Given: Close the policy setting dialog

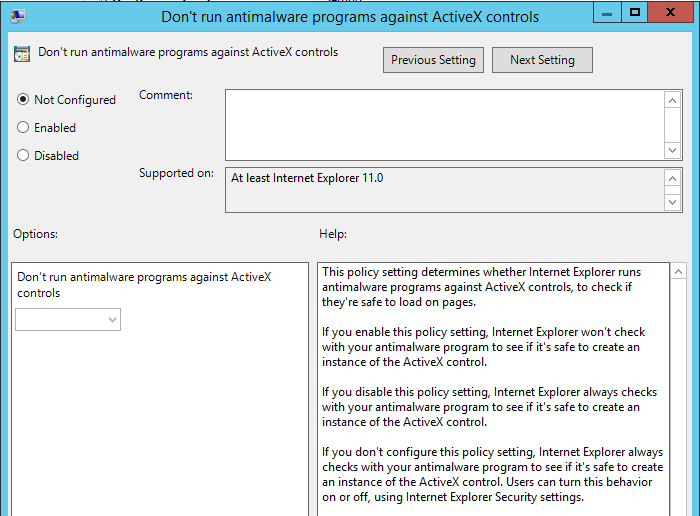Looking at the screenshot, I should (671, 14).
